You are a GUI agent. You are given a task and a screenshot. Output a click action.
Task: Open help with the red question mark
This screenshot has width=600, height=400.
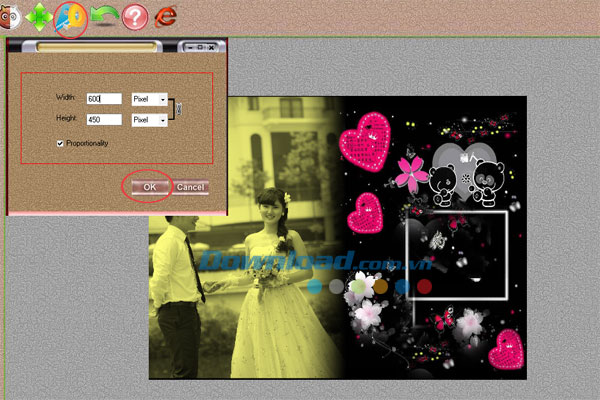tap(135, 16)
